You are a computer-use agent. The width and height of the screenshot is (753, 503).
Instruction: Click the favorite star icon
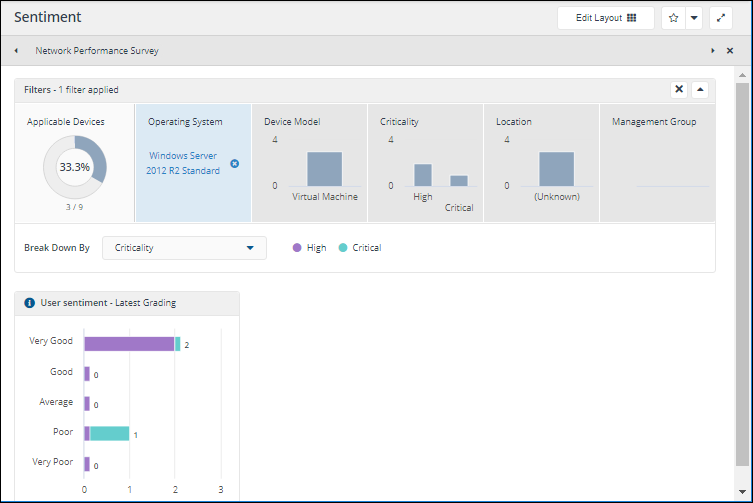pyautogui.click(x=674, y=18)
